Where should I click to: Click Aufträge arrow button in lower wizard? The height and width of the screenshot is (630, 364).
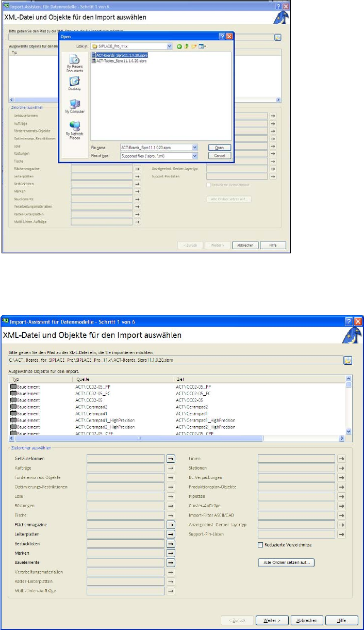coord(171,467)
